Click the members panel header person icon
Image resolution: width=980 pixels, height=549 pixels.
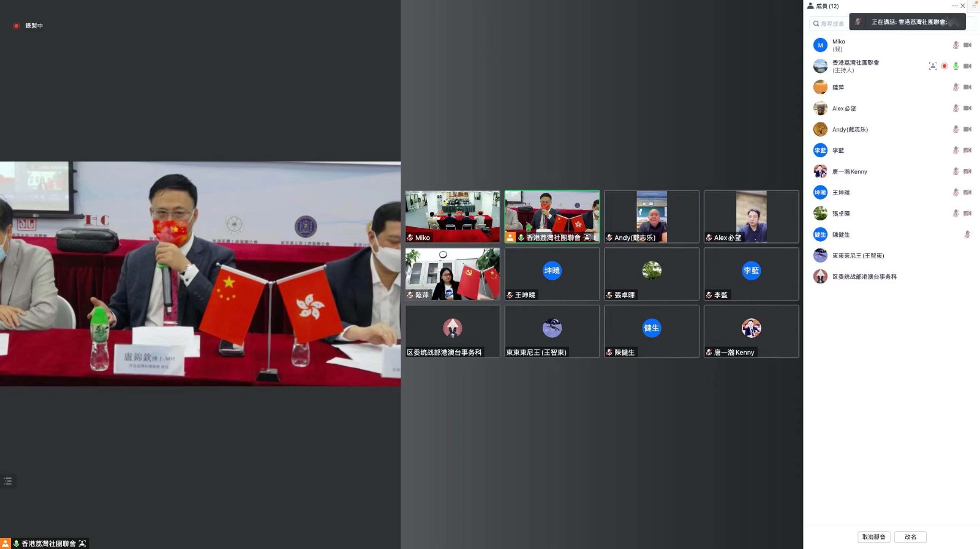click(x=810, y=6)
